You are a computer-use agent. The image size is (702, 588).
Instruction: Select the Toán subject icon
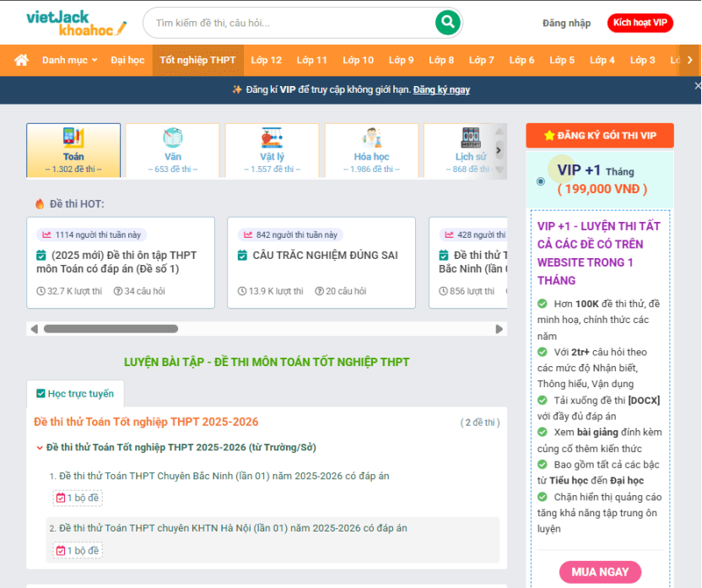[x=73, y=138]
